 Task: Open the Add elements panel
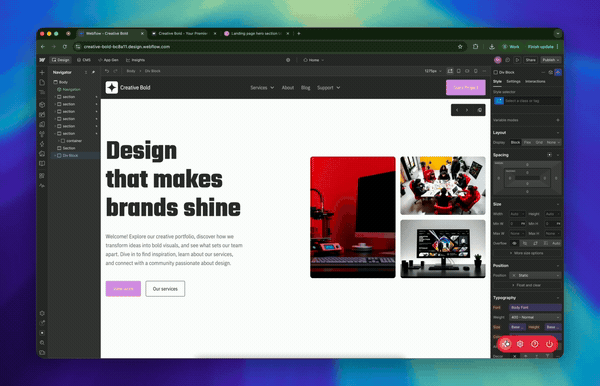[x=42, y=72]
